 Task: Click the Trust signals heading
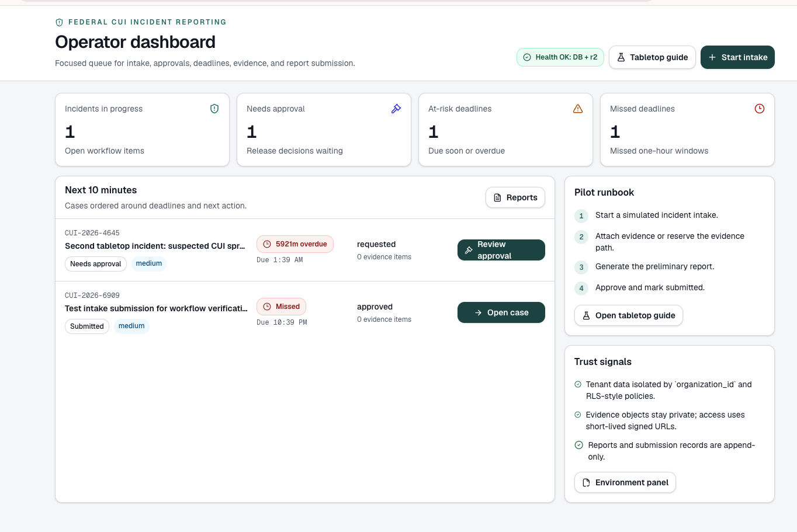point(602,362)
